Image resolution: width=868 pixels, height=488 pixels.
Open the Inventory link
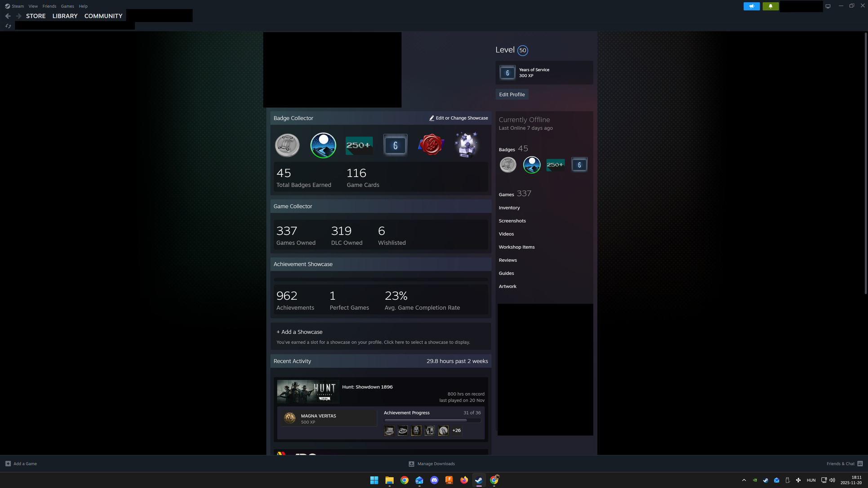[x=509, y=208]
